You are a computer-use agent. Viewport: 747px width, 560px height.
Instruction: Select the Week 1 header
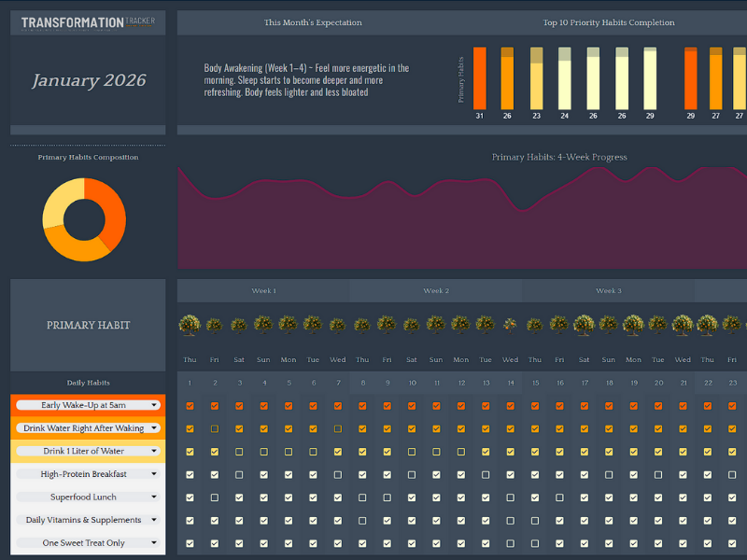click(263, 291)
